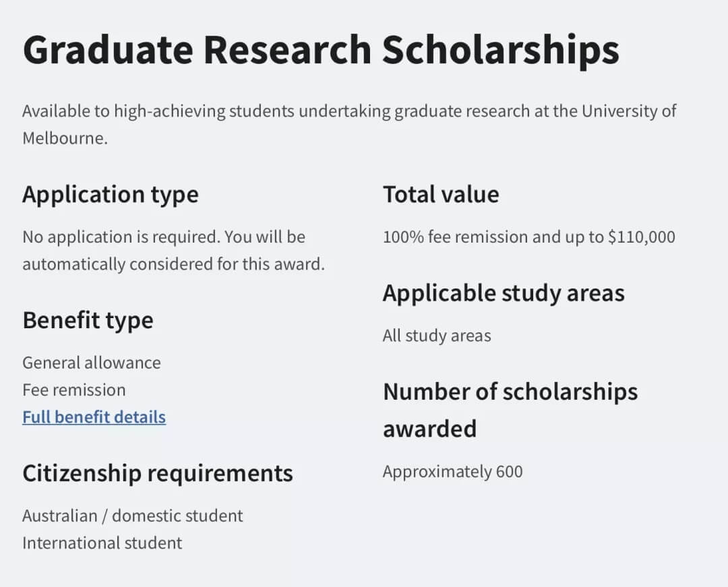Image resolution: width=728 pixels, height=587 pixels.
Task: Select the Citizenship requirements heading
Action: [x=157, y=474]
